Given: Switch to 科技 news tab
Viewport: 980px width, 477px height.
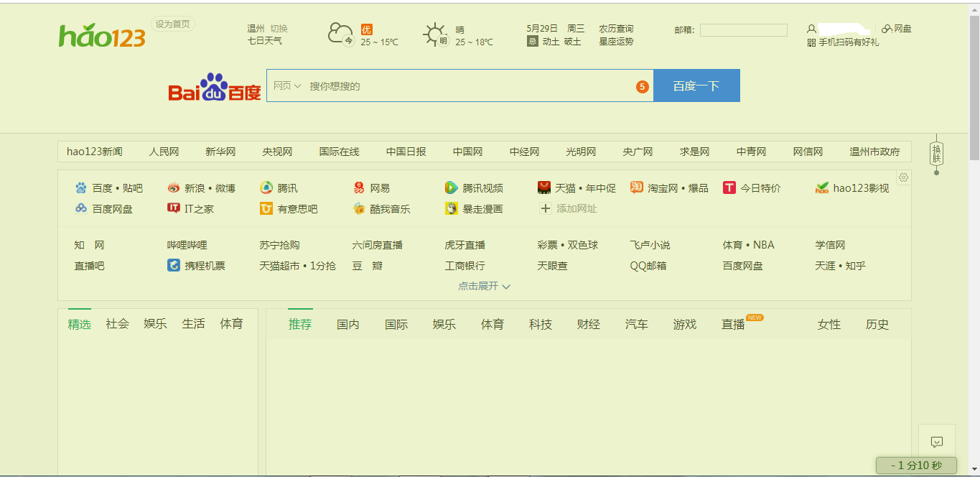Looking at the screenshot, I should pos(541,325).
